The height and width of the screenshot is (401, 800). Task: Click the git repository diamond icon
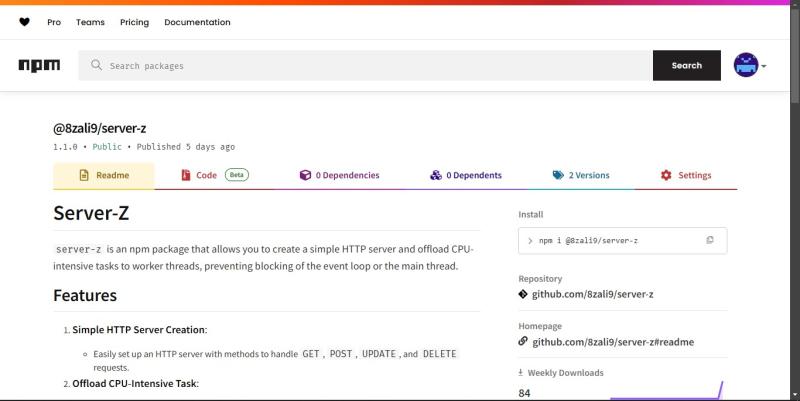pyautogui.click(x=523, y=294)
